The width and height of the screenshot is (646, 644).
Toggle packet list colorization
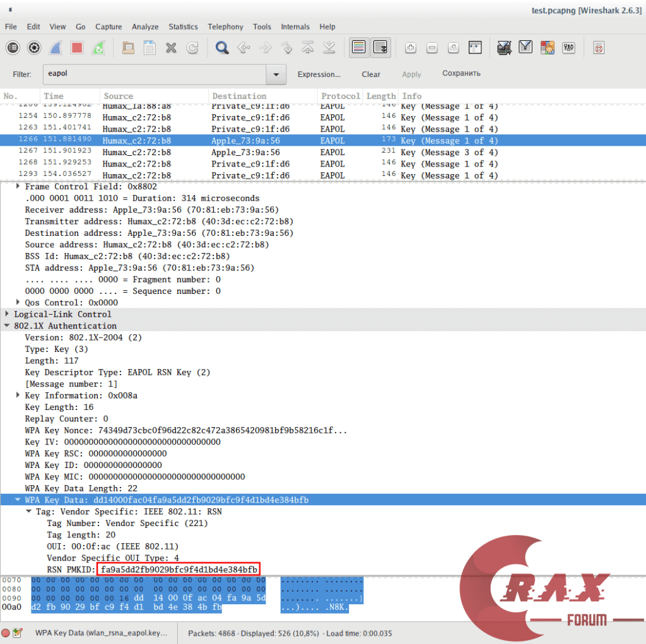point(359,48)
